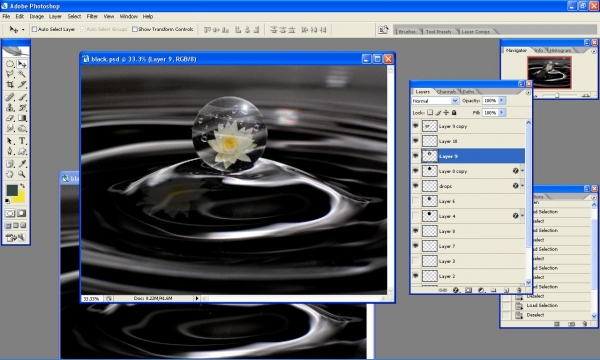Select the Clone Stamp tool

click(10, 108)
